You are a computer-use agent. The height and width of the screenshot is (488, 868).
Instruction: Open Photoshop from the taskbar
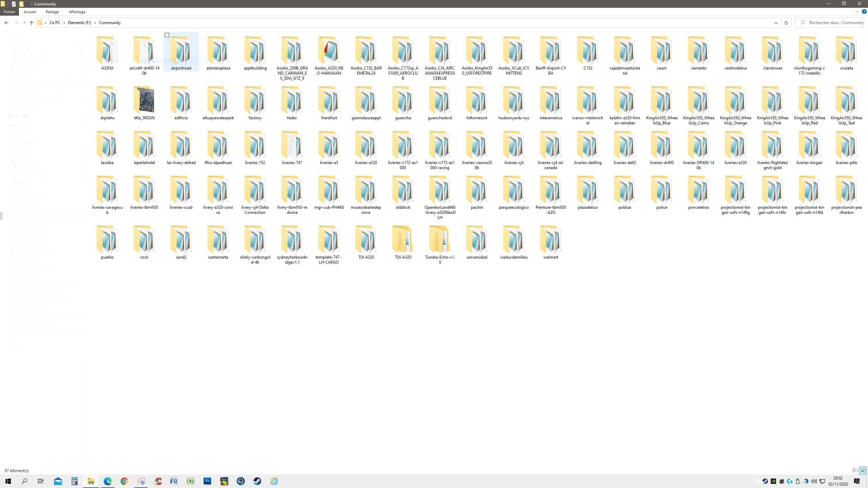pos(207,481)
